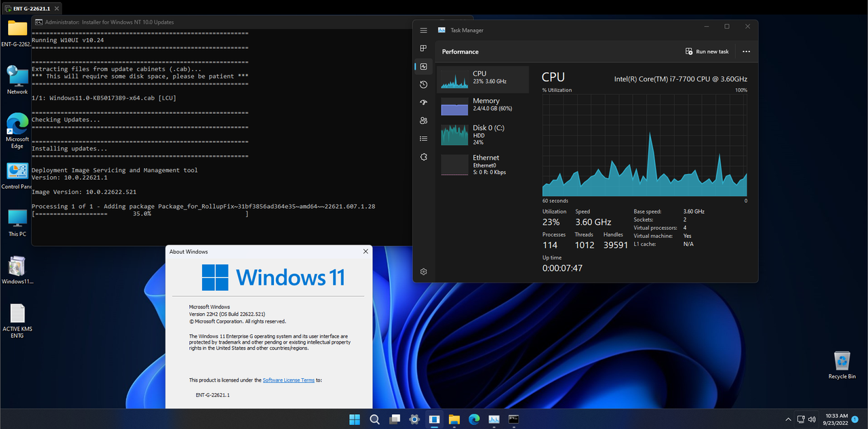This screenshot has width=868, height=429.
Task: Select the Ethernet performance entry
Action: point(482,165)
